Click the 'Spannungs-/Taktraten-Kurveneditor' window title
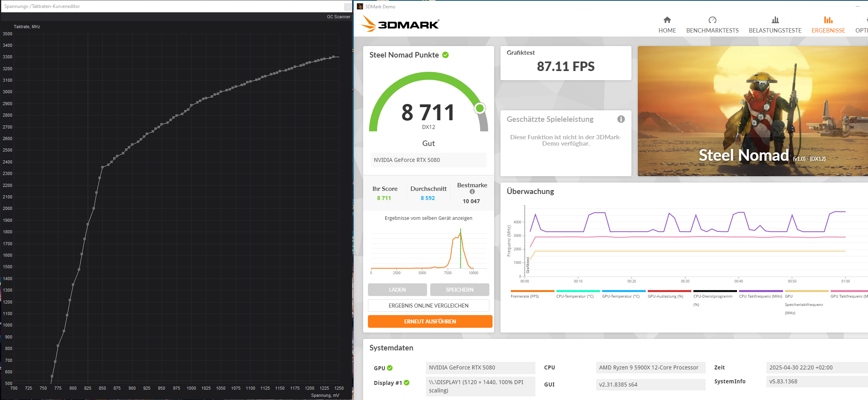This screenshot has height=400, width=868. coord(42,6)
